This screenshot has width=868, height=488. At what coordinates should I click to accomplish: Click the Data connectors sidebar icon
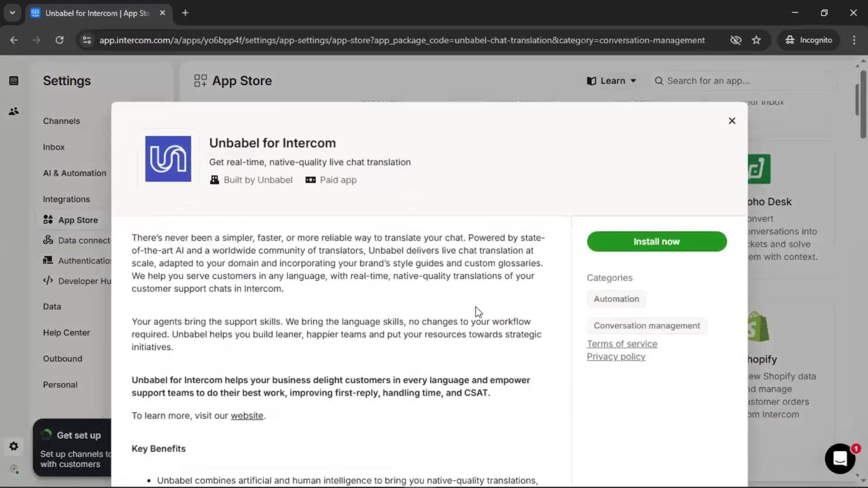[x=48, y=240]
